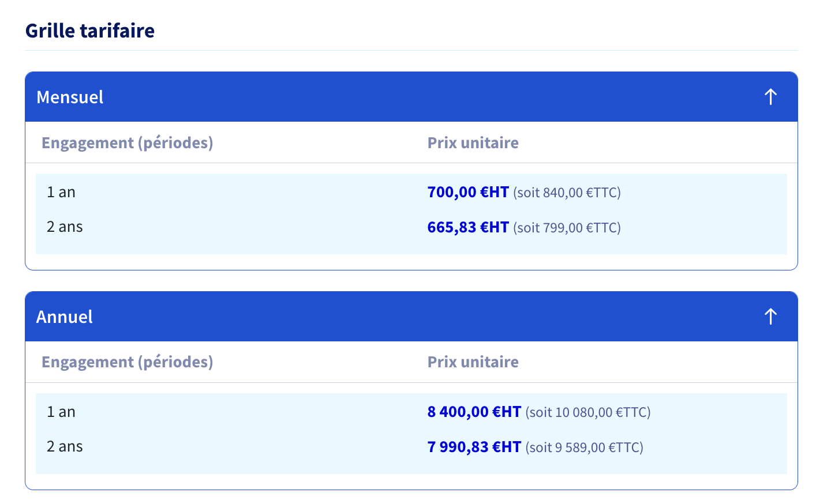Click the soit 9 589,00 €TTC text
The image size is (816, 504).
(585, 447)
